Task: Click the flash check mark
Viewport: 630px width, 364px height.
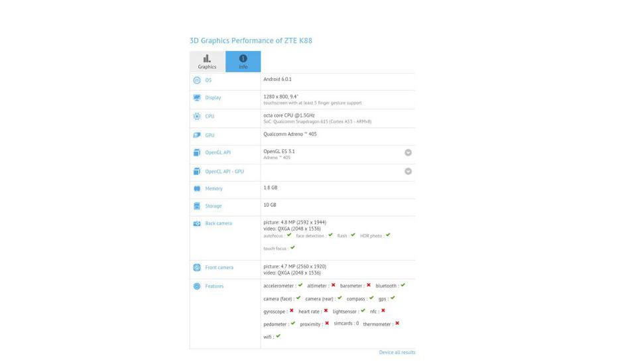Action: [x=353, y=235]
